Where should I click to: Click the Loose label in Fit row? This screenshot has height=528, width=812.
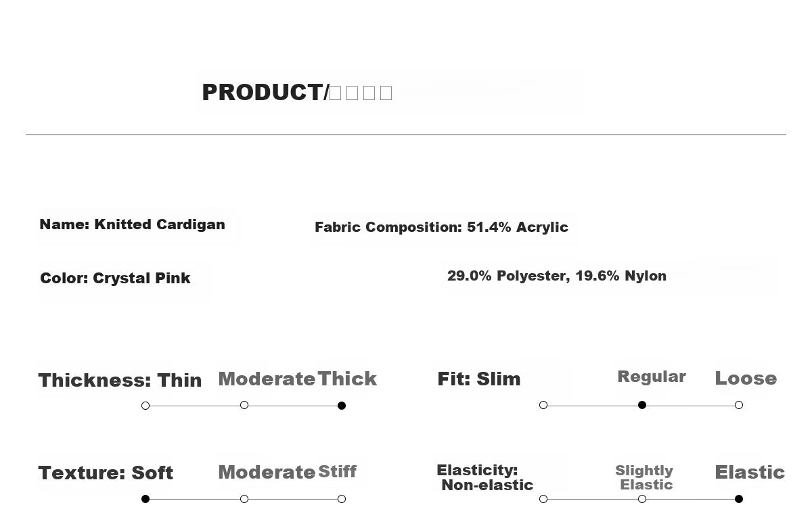pos(746,379)
